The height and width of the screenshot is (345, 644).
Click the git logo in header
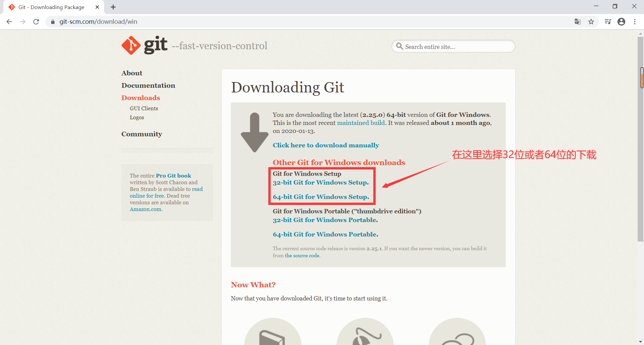144,45
